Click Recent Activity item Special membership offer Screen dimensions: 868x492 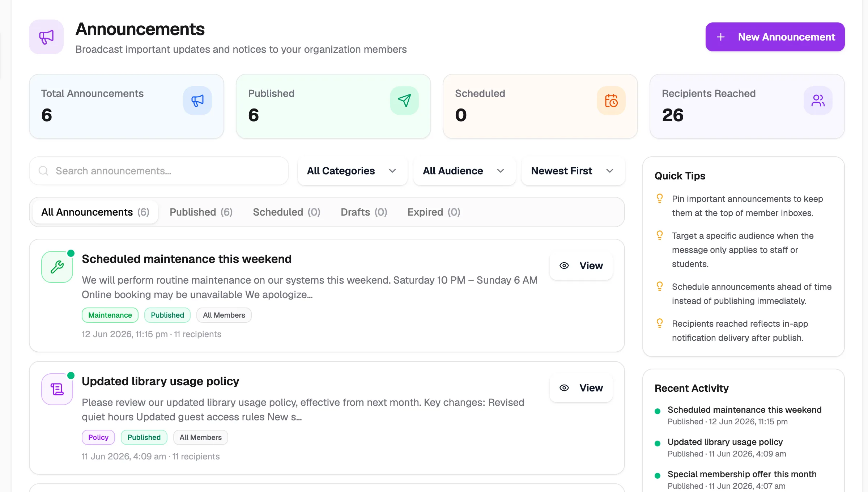(742, 474)
